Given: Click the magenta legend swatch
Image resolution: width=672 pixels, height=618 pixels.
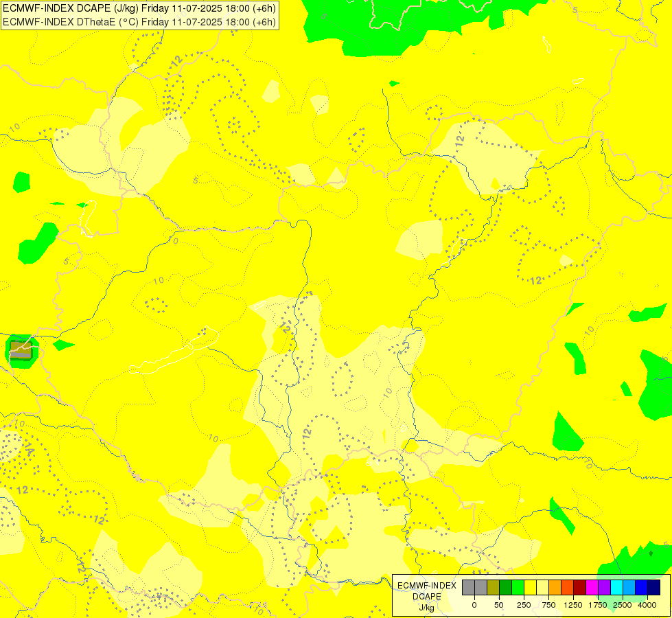Looking at the screenshot, I should tap(592, 587).
